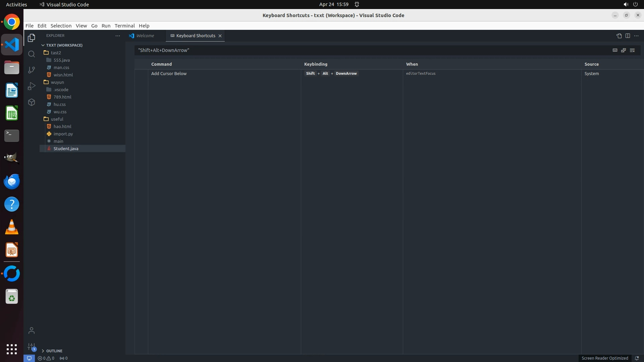Open Student.java in the explorer
Viewport: 644px width, 362px height.
(x=66, y=148)
